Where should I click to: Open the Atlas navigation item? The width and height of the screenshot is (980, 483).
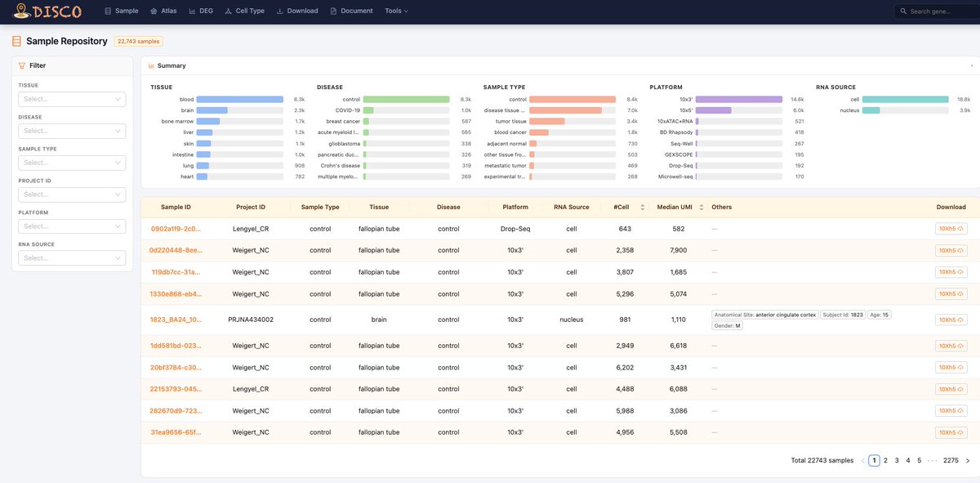click(163, 11)
